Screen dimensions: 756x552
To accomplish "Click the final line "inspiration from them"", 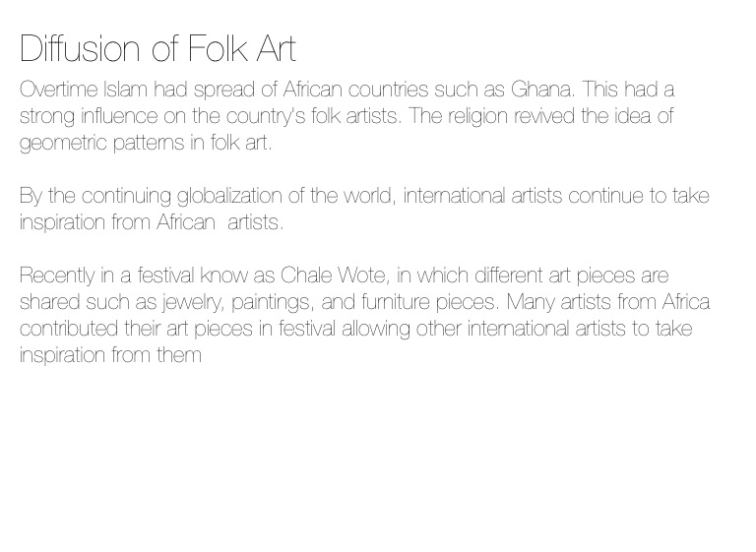I will pos(110,355).
